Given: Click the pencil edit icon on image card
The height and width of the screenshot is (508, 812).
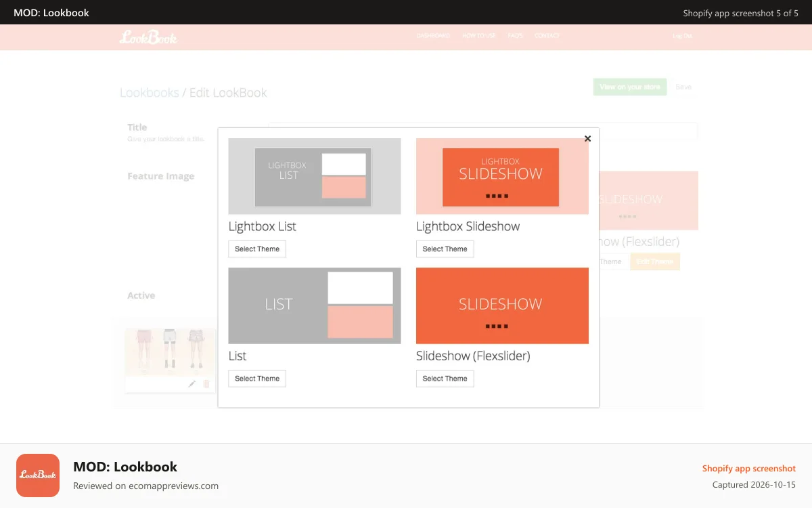Looking at the screenshot, I should pyautogui.click(x=192, y=384).
